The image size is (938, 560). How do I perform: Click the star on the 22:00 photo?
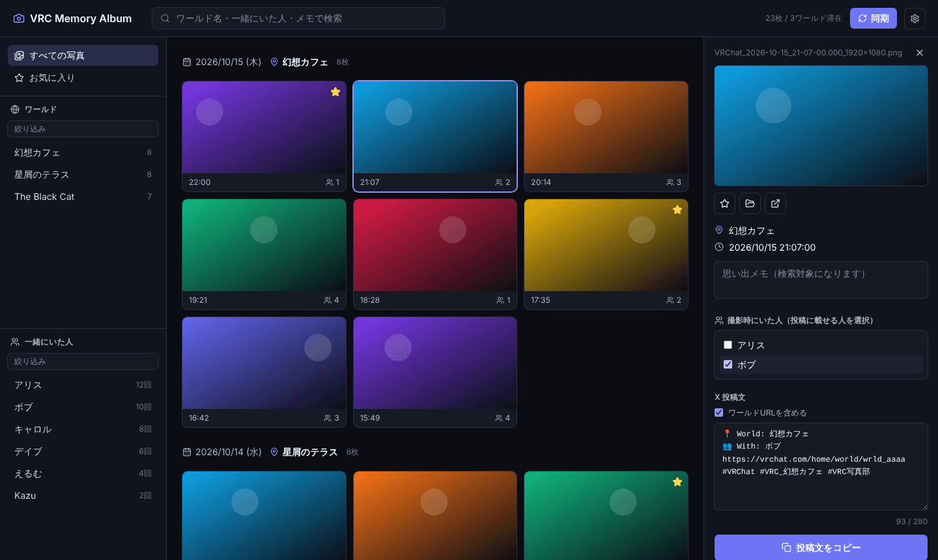click(x=335, y=92)
